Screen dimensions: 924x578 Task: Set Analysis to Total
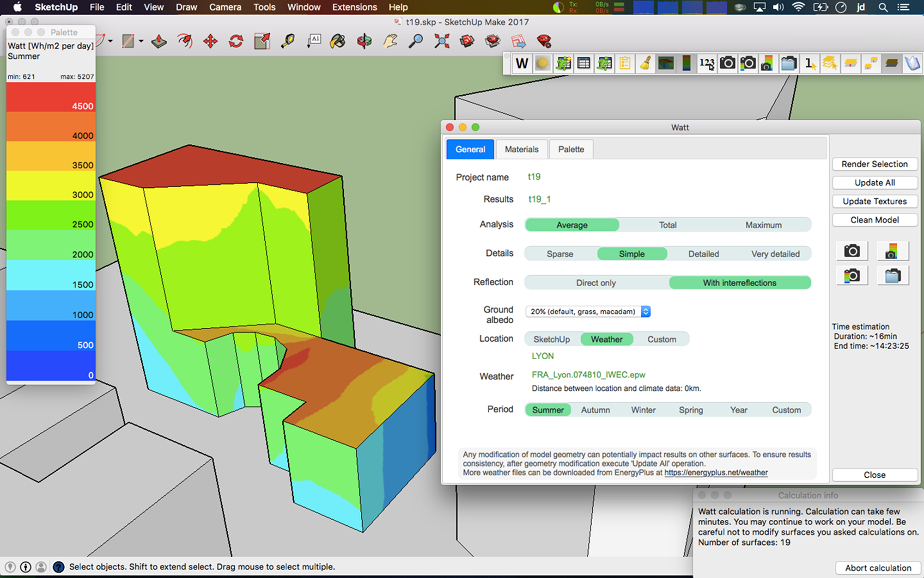(668, 225)
